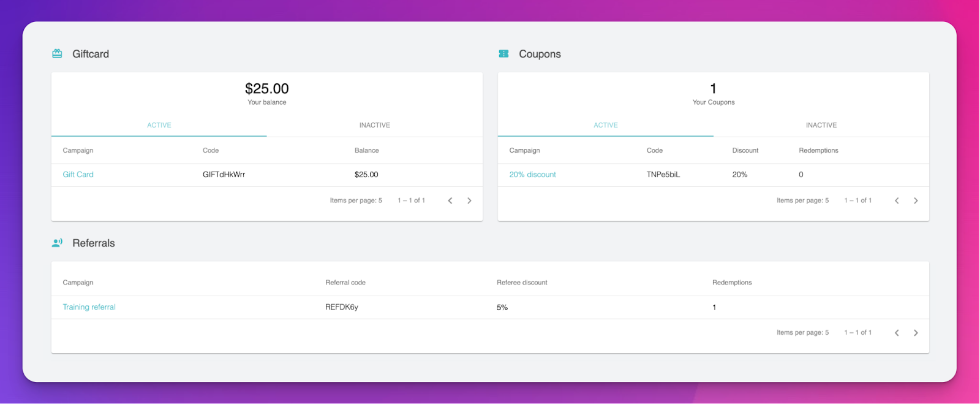Image resolution: width=980 pixels, height=404 pixels.
Task: Click the Referrals section people icon
Action: tap(57, 243)
